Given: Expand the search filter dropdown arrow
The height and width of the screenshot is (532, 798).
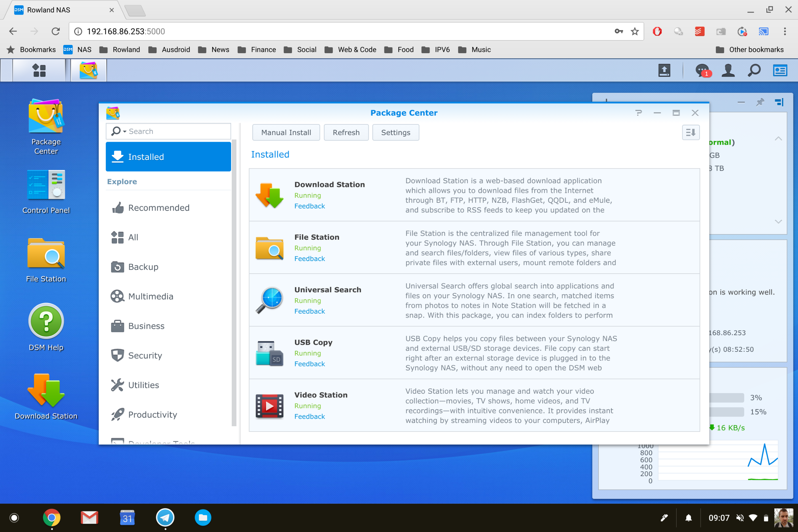Looking at the screenshot, I should click(x=124, y=132).
